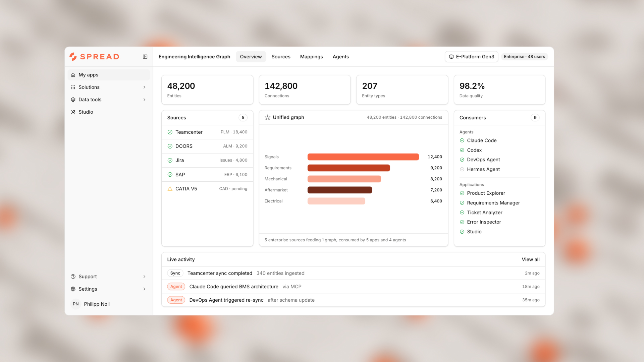Viewport: 644px width, 362px height.
Task: Click the 48,200 Entities card
Action: point(207,90)
